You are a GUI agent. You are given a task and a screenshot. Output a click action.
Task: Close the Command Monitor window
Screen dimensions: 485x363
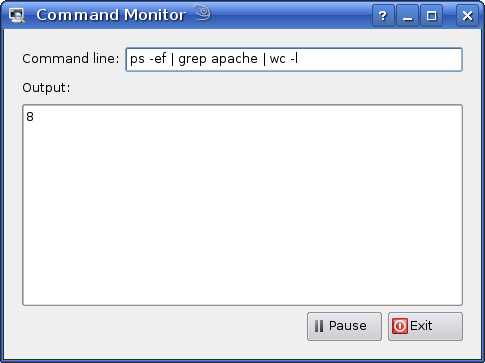coord(467,15)
